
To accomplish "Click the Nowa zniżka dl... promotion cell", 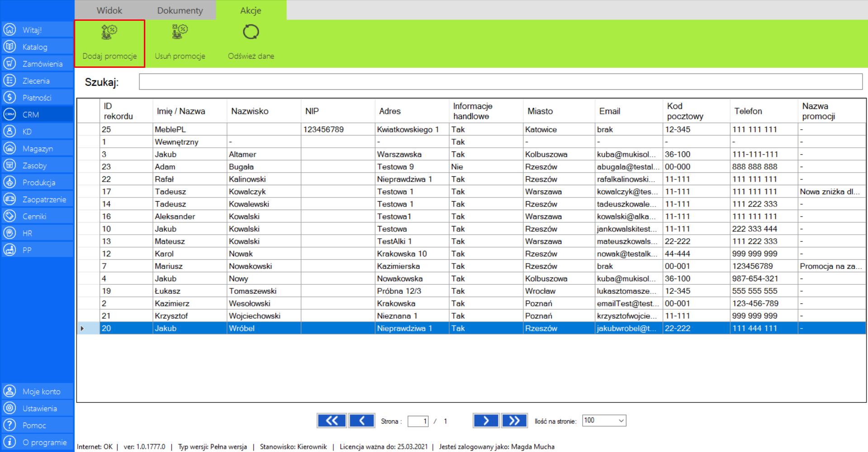I will 832,192.
